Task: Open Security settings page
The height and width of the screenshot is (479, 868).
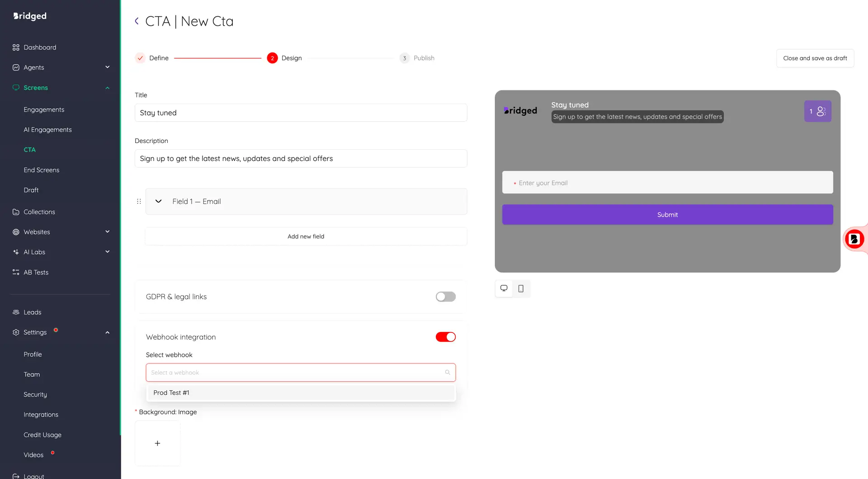Action: click(35, 394)
